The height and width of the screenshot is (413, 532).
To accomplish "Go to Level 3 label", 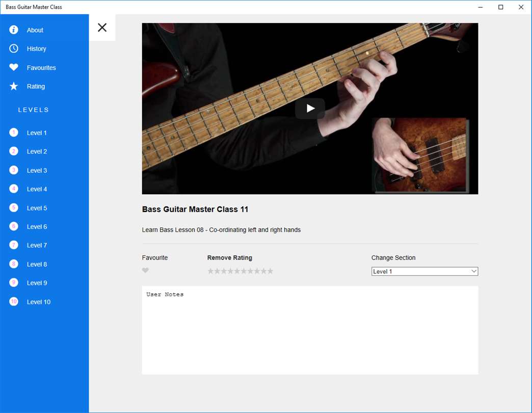I will tap(37, 170).
